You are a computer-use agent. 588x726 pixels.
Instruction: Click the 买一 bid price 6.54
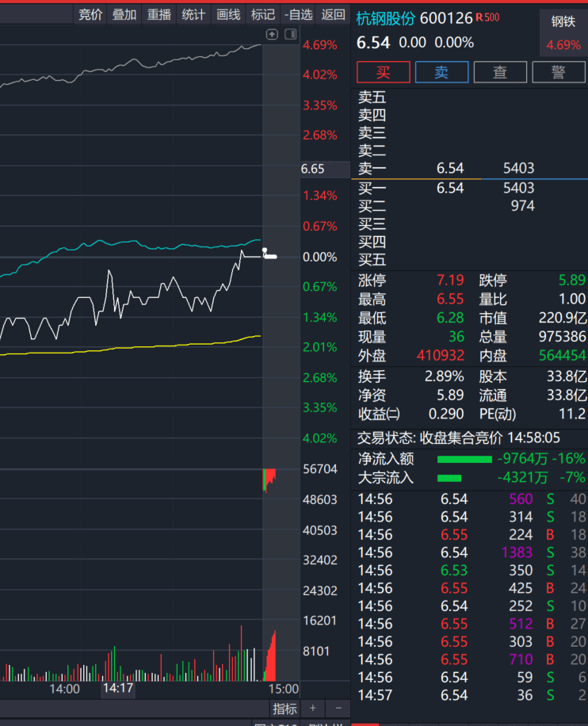450,188
